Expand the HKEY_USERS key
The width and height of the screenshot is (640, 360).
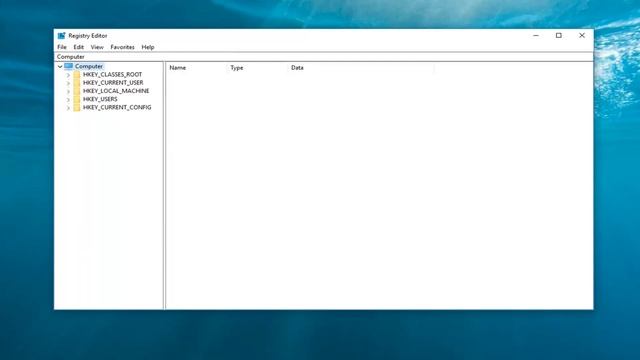coord(68,100)
